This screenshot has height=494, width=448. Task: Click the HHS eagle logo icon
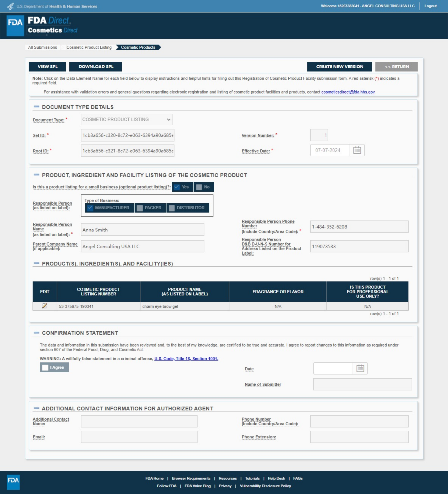(x=10, y=6)
